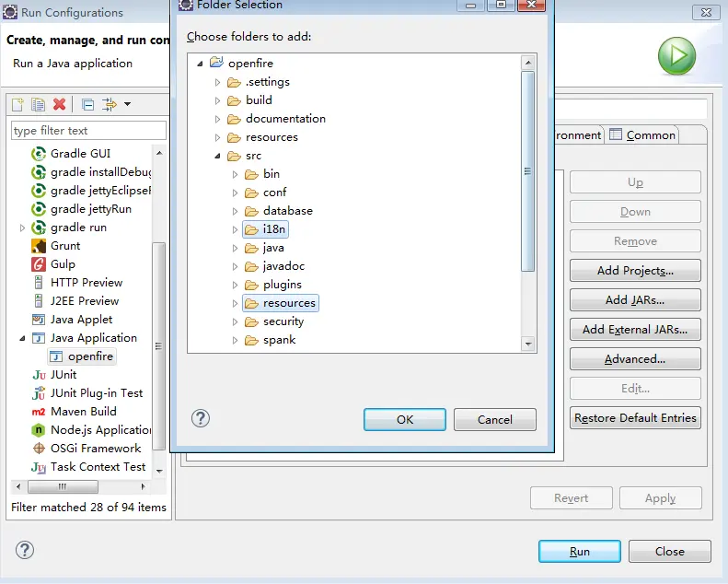Click the openfire project folder icon
Viewport: 728px width, 584px height.
(x=216, y=63)
